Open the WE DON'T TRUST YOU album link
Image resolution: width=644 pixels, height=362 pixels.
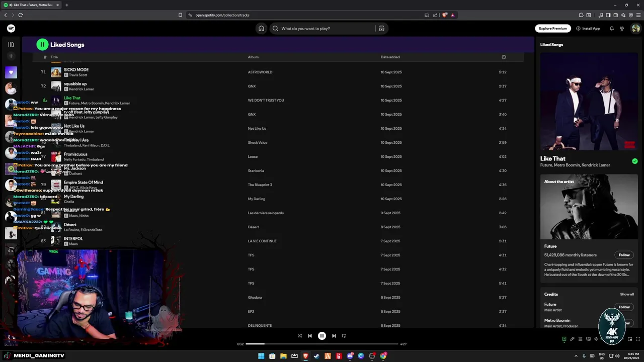pyautogui.click(x=266, y=100)
